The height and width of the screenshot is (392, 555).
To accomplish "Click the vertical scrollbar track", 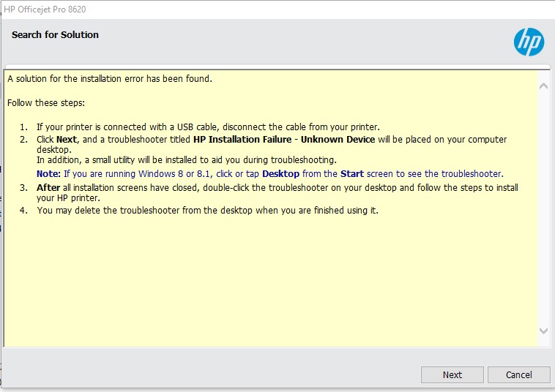I will (543, 208).
